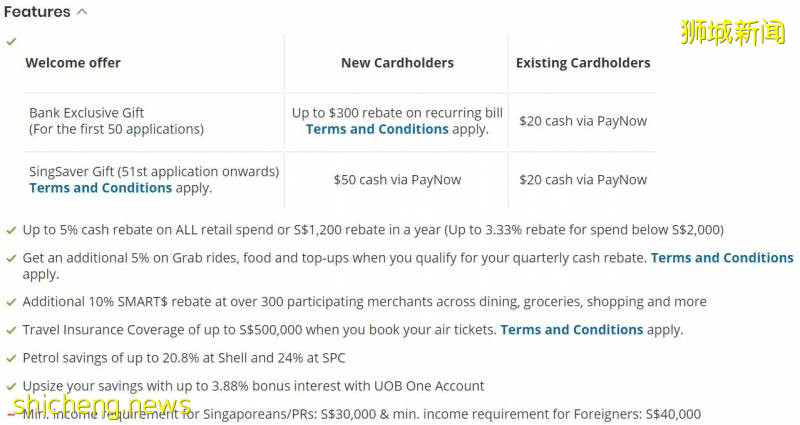Open Terms and Conditions for Bank Exclusive Gift
This screenshot has height=425, width=800.
click(377, 129)
